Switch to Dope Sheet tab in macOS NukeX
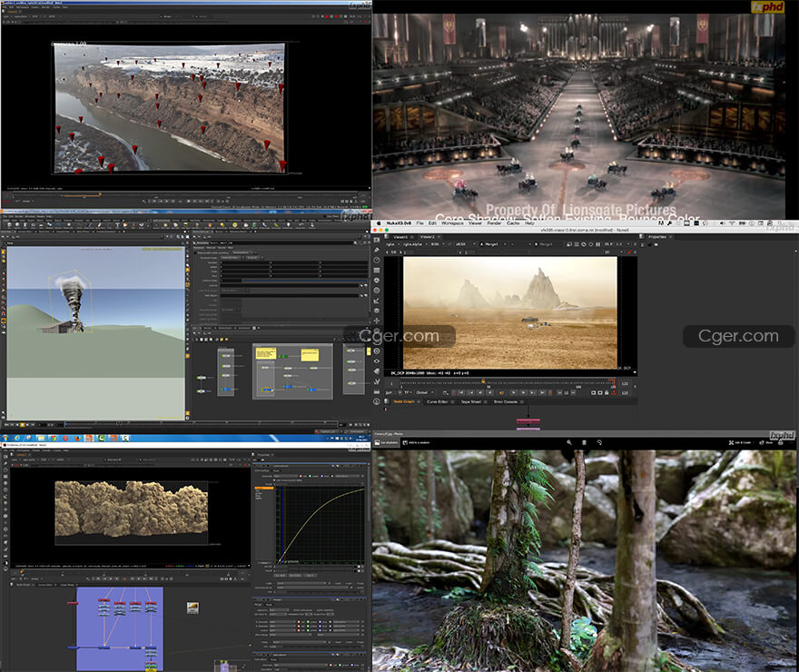The image size is (799, 672). (x=471, y=402)
